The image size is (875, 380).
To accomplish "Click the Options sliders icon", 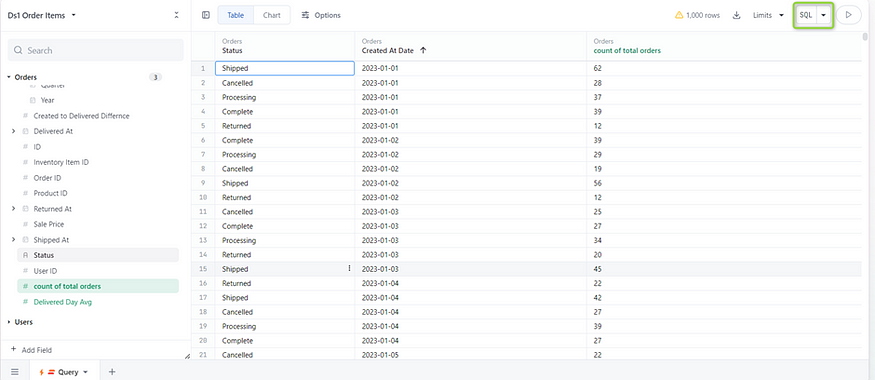I will [x=305, y=15].
